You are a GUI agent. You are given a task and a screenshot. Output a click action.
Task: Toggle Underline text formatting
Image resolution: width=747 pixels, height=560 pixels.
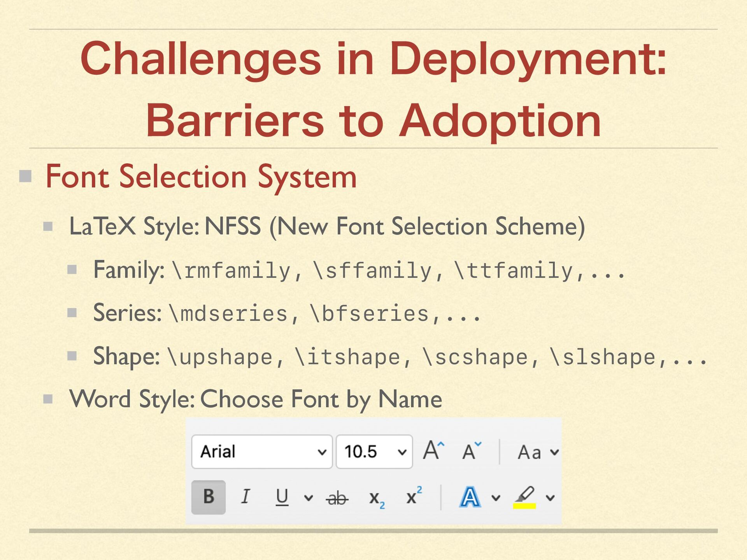coord(282,497)
